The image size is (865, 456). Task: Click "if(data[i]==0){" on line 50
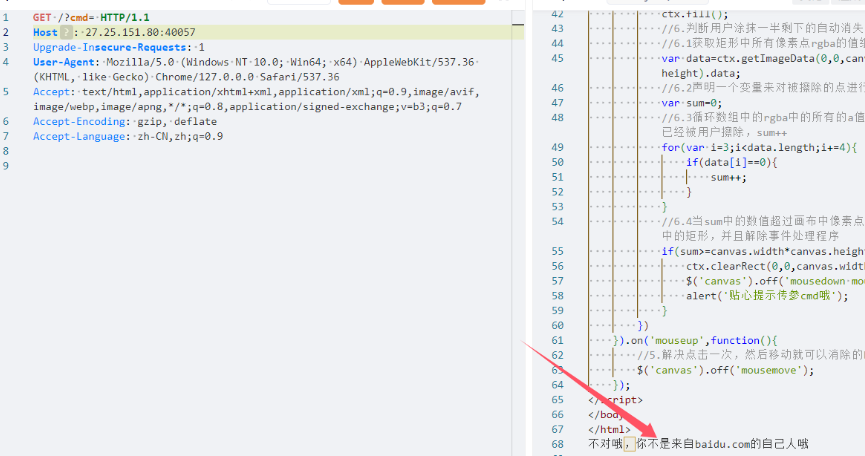tap(732, 163)
